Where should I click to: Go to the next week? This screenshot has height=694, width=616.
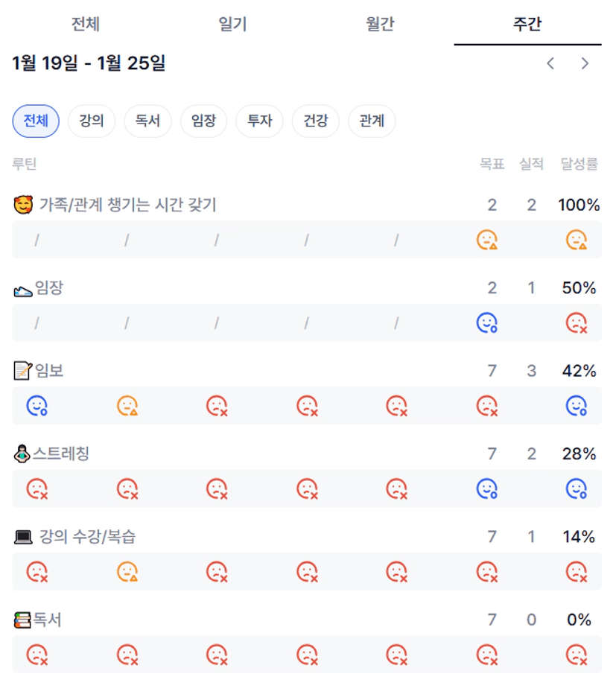pyautogui.click(x=585, y=63)
